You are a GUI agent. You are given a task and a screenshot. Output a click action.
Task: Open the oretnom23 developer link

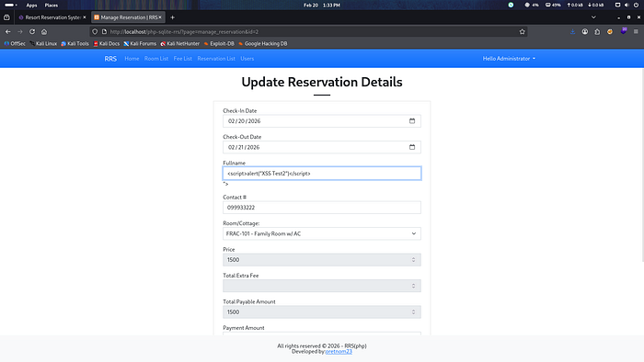(339, 352)
